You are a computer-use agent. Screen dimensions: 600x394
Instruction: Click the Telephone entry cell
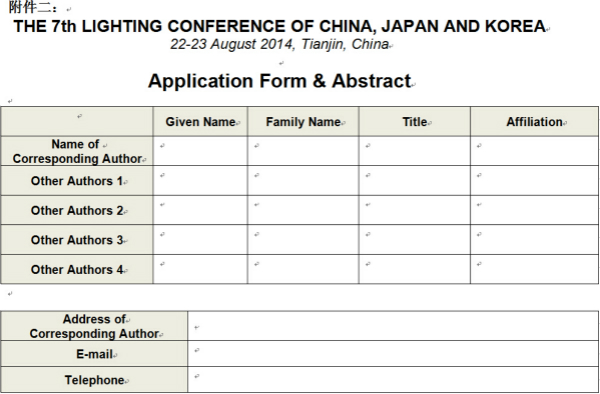pos(393,379)
